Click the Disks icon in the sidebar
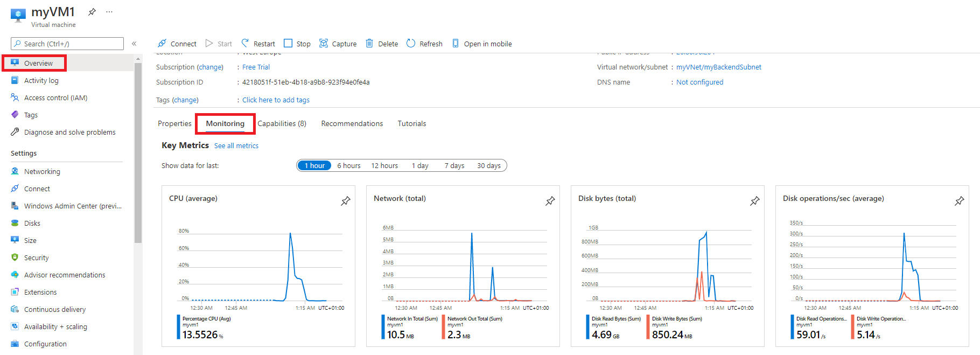Image resolution: width=980 pixels, height=355 pixels. pos(15,223)
